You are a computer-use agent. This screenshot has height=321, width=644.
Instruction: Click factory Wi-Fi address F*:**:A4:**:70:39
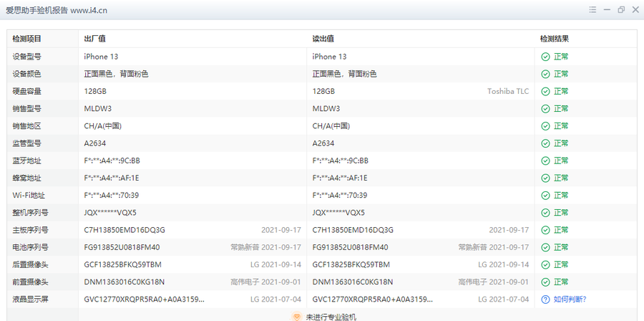(x=112, y=195)
